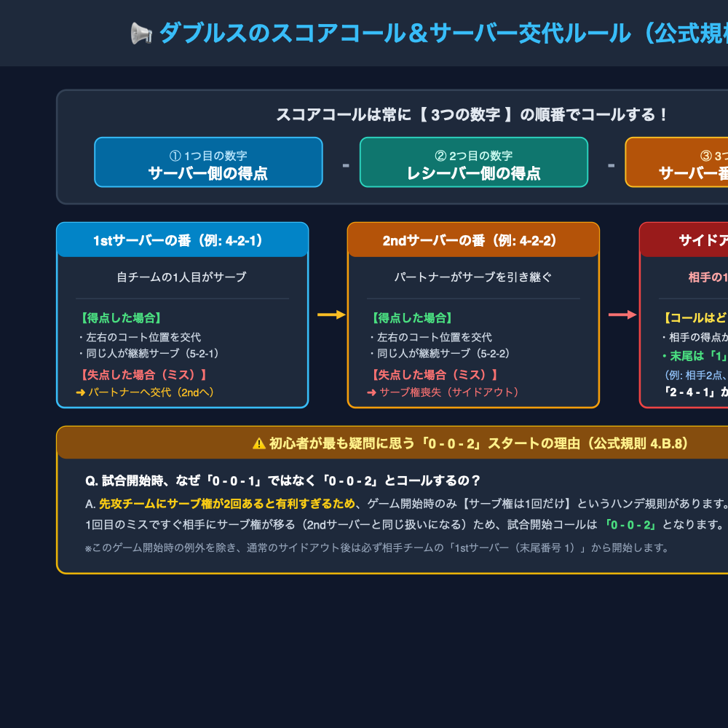
Task: Click the text 自チームの1人目がサーブ
Action: point(181,277)
